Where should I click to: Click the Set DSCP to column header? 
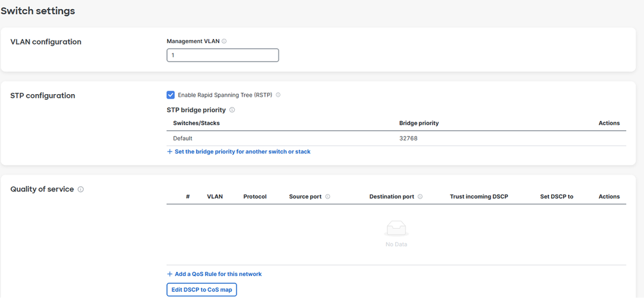click(x=556, y=197)
